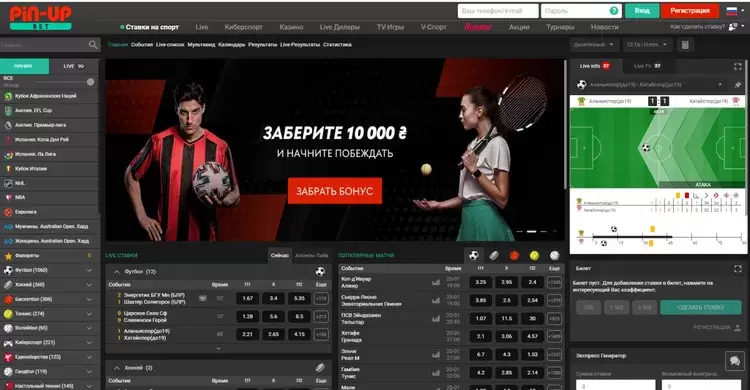Expand the Live info panel to fullscreen

[x=738, y=66]
